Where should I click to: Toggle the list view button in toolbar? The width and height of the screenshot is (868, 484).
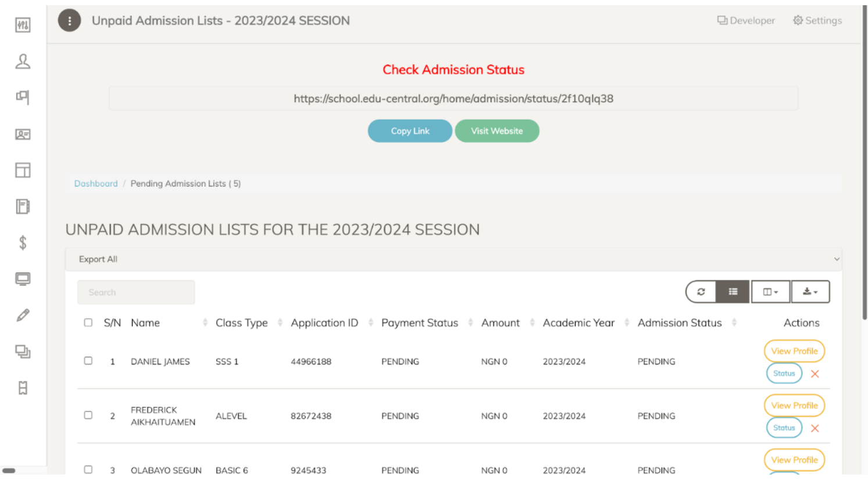(x=733, y=292)
